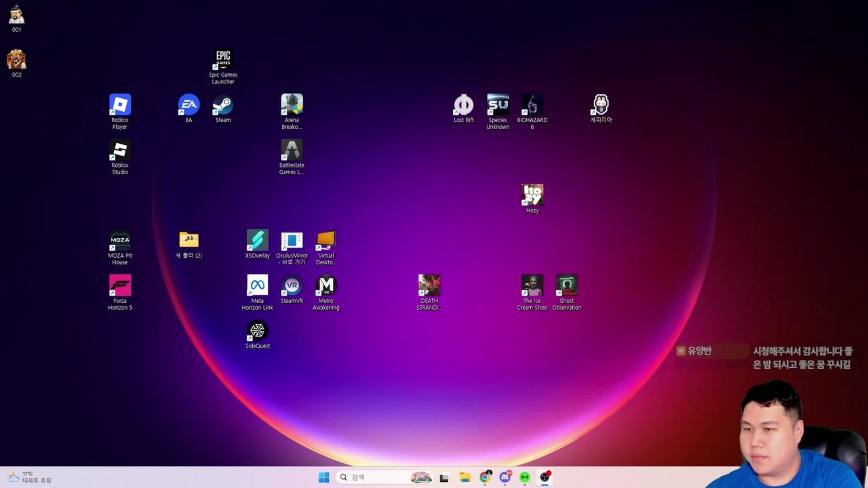Click the Windows Start button
Screen dimensions: 868x488
(x=324, y=477)
